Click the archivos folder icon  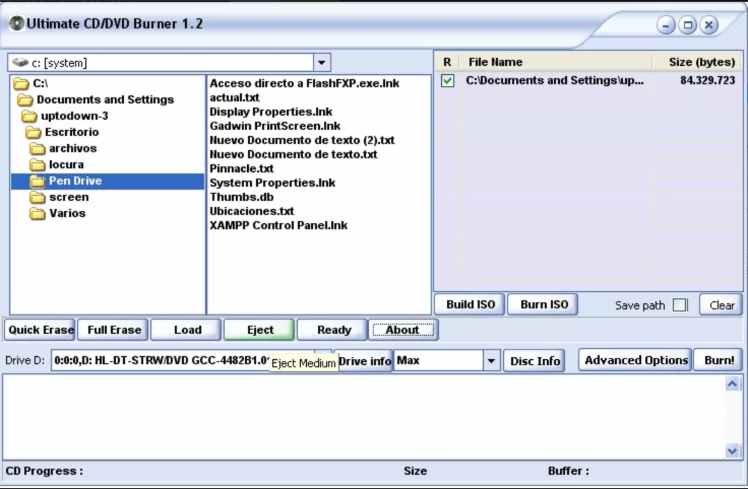click(x=37, y=149)
